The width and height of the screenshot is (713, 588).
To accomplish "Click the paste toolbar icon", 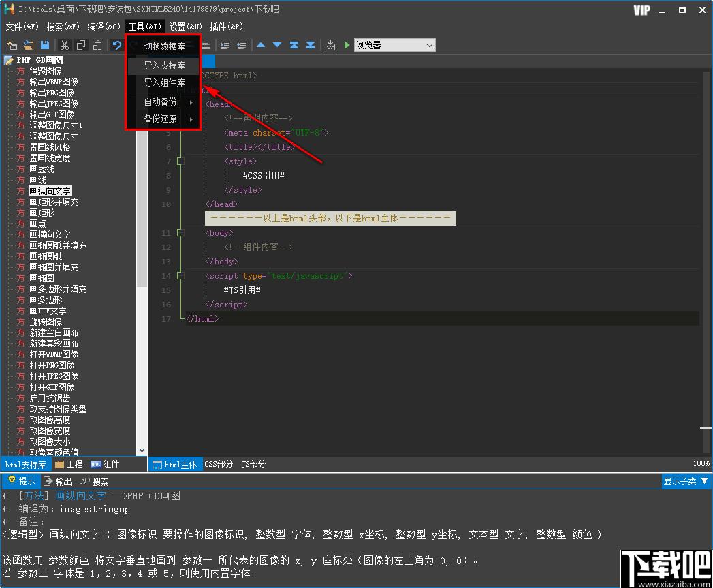I will tap(97, 45).
